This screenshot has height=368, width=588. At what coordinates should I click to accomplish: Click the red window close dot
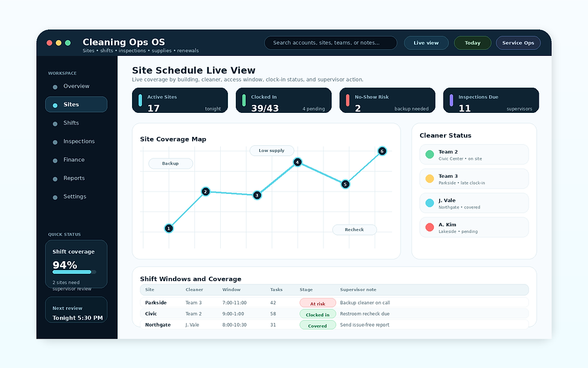tap(49, 43)
